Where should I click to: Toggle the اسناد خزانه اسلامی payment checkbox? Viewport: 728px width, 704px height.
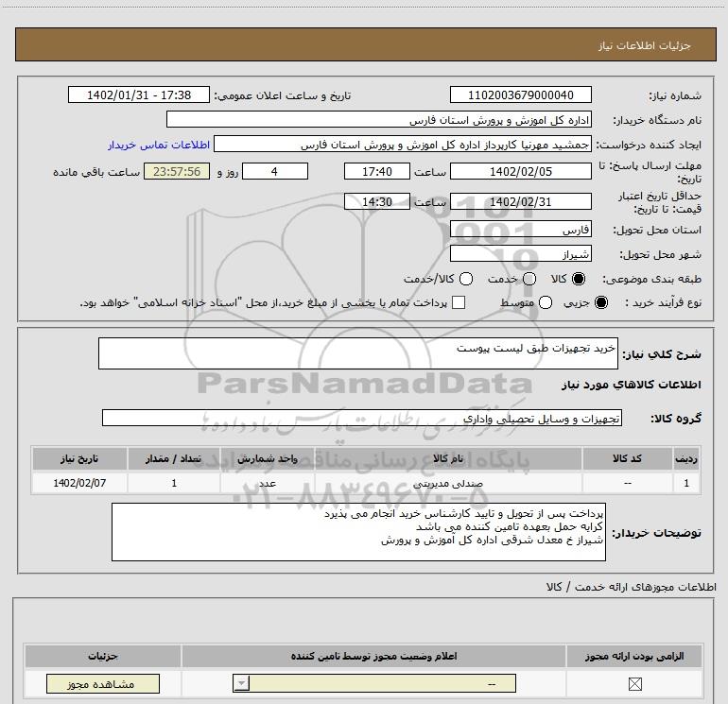click(459, 302)
